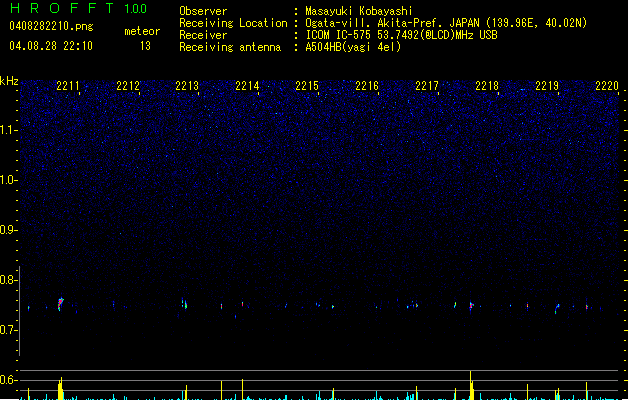Image resolution: width=629 pixels, height=400 pixels.
Task: Select the filename 0408282210.png
Action: pos(51,26)
